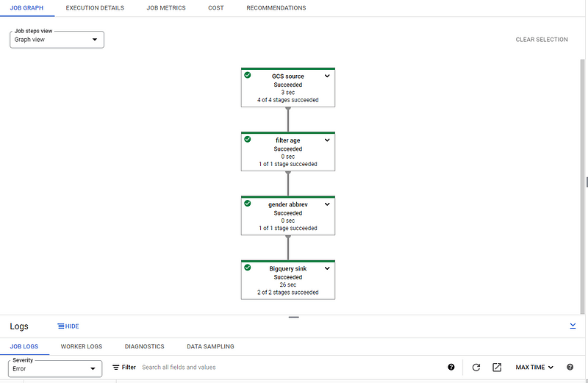
Task: Open the Worker Logs tab
Action: tap(81, 346)
